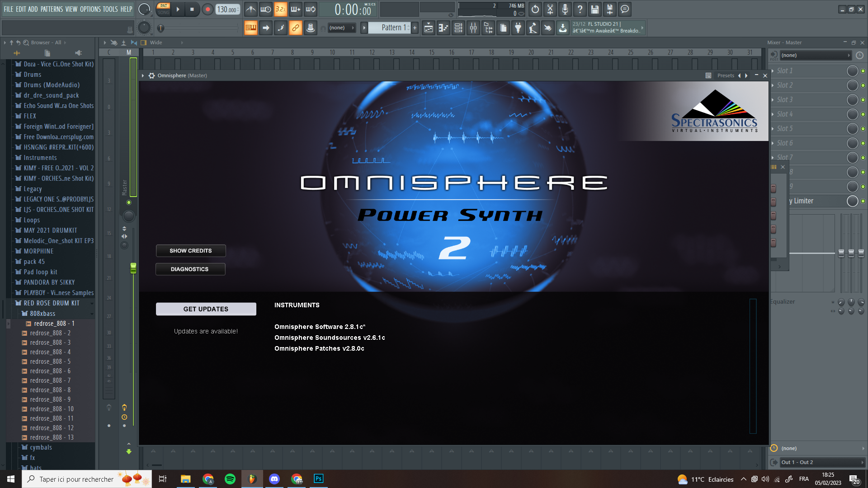Screen dimensions: 868x488
Task: Switch between PAT and SONG mode
Action: pos(164,9)
